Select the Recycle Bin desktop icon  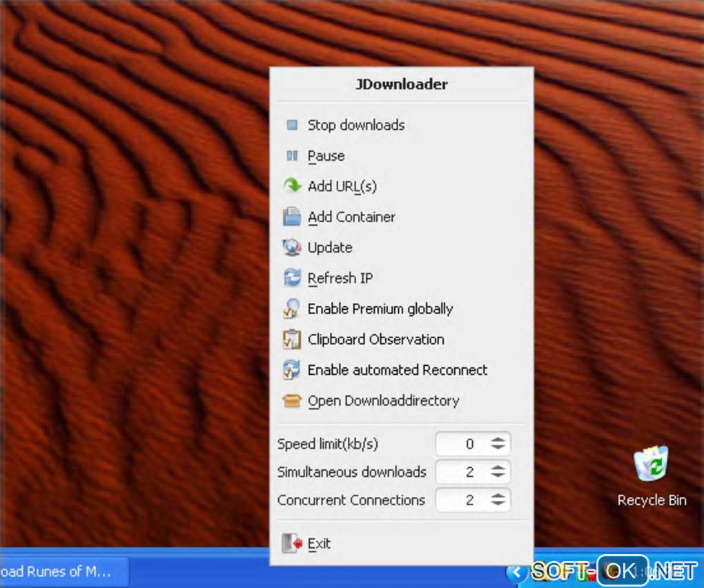tap(652, 476)
